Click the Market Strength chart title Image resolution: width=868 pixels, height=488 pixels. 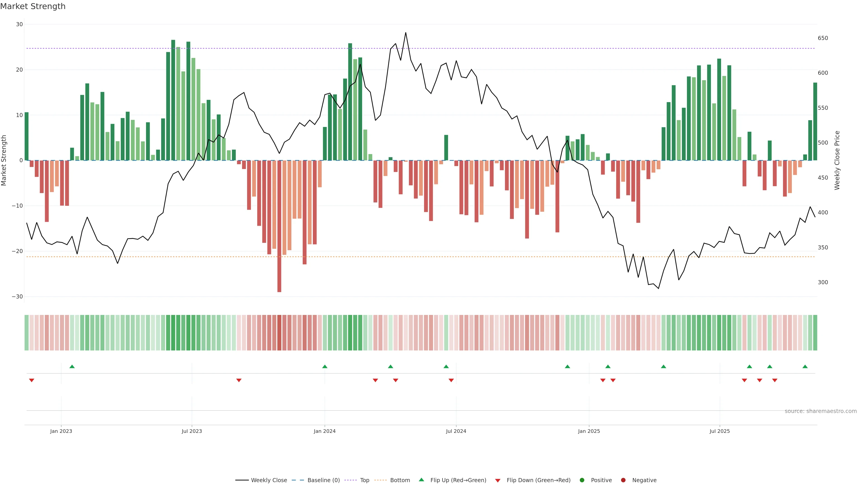pos(33,6)
